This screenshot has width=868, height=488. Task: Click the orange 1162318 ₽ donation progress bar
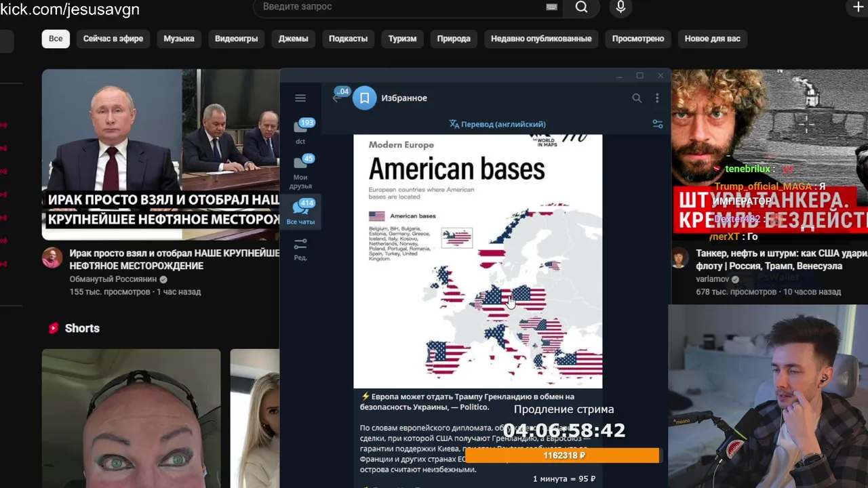coord(563,455)
